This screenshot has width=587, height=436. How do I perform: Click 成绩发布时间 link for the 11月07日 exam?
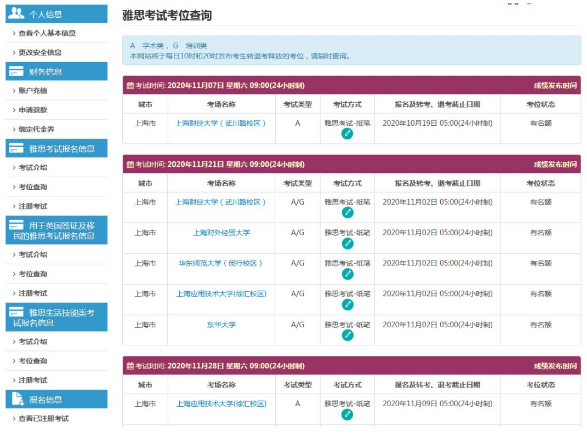tap(555, 86)
